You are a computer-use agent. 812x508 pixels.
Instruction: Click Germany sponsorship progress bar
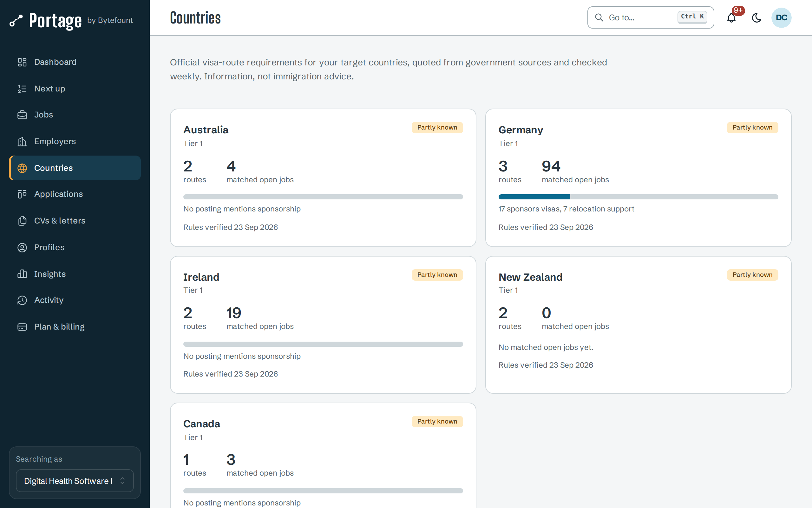pos(638,197)
